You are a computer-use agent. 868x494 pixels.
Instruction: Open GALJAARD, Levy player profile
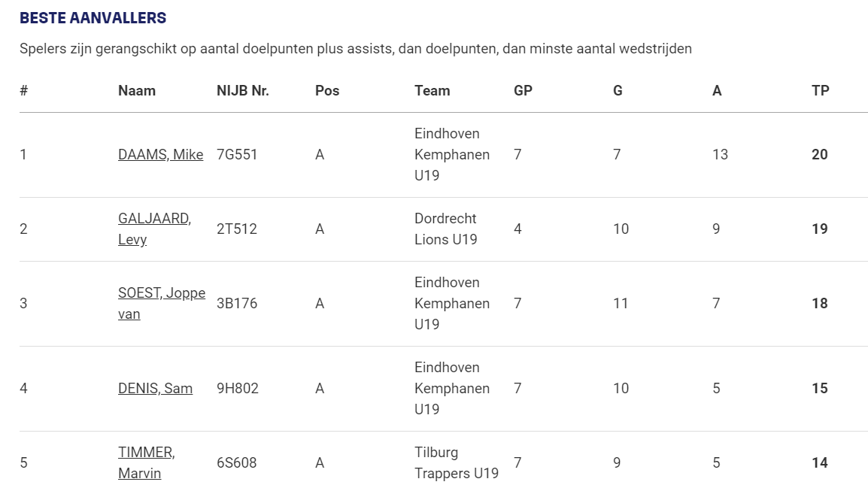pyautogui.click(x=154, y=229)
